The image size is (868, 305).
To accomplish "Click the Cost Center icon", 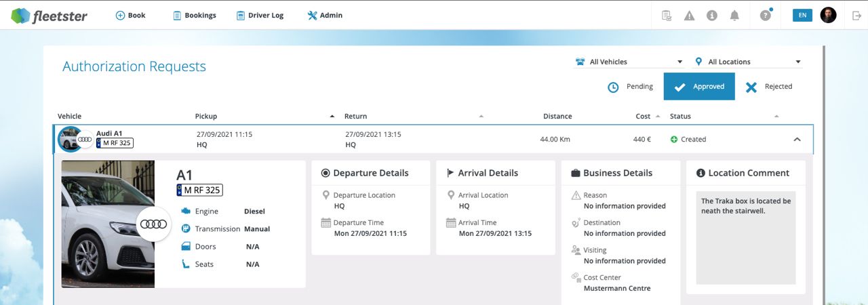I will (x=576, y=277).
